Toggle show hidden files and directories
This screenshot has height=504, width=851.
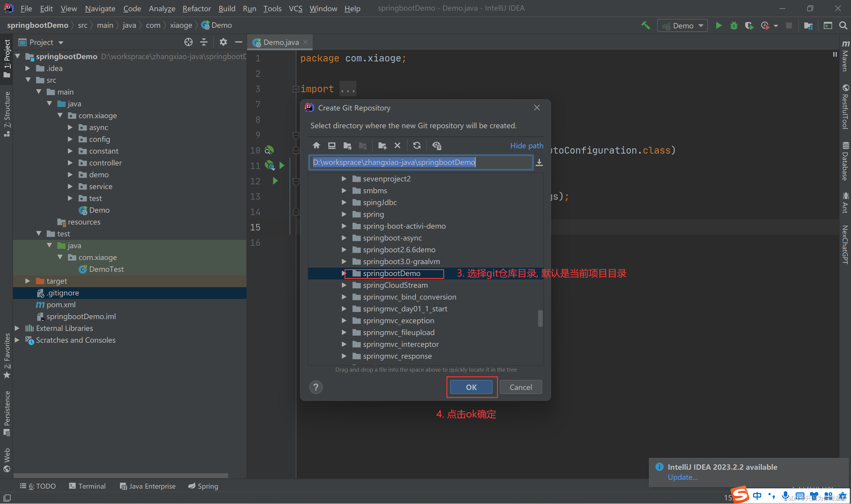436,146
